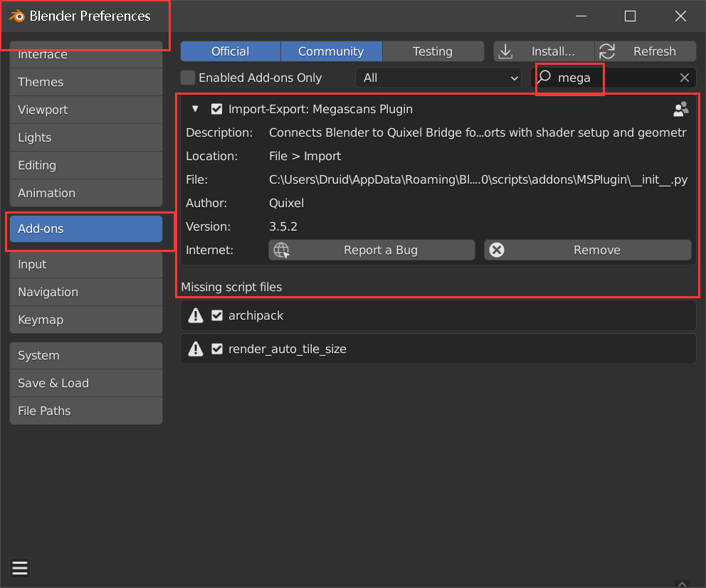Click the author name Quixel
Viewport: 706px width, 588px height.
pos(286,203)
